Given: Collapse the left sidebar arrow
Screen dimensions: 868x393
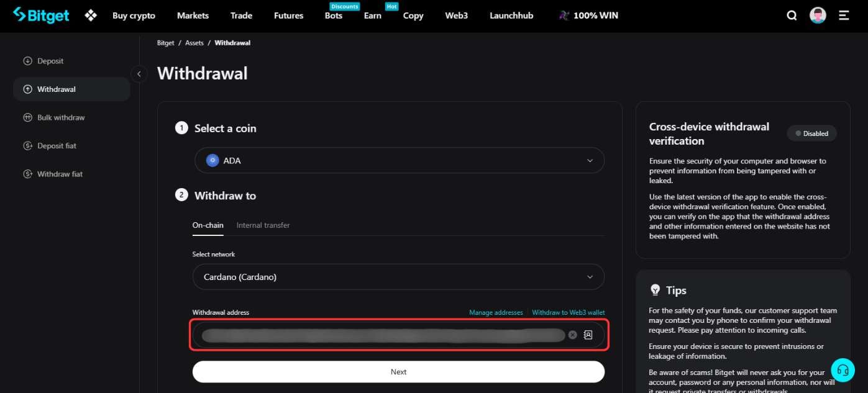Looking at the screenshot, I should [139, 74].
